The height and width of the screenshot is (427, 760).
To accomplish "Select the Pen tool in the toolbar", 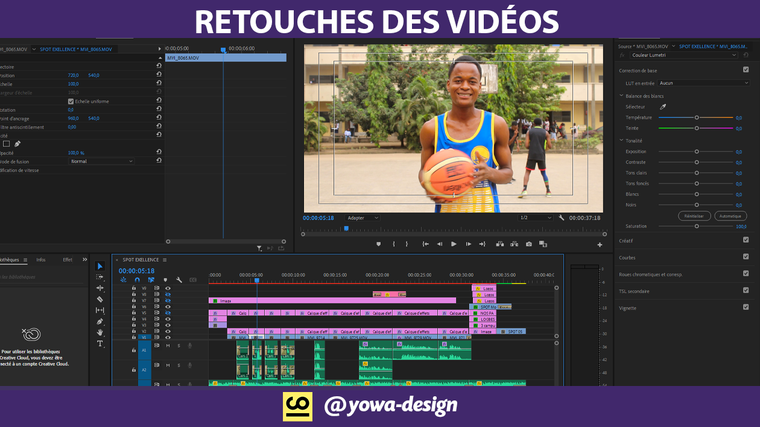I will click(x=100, y=321).
